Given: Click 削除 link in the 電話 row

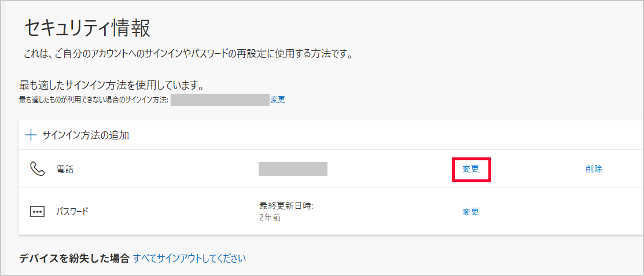Looking at the screenshot, I should tap(594, 169).
